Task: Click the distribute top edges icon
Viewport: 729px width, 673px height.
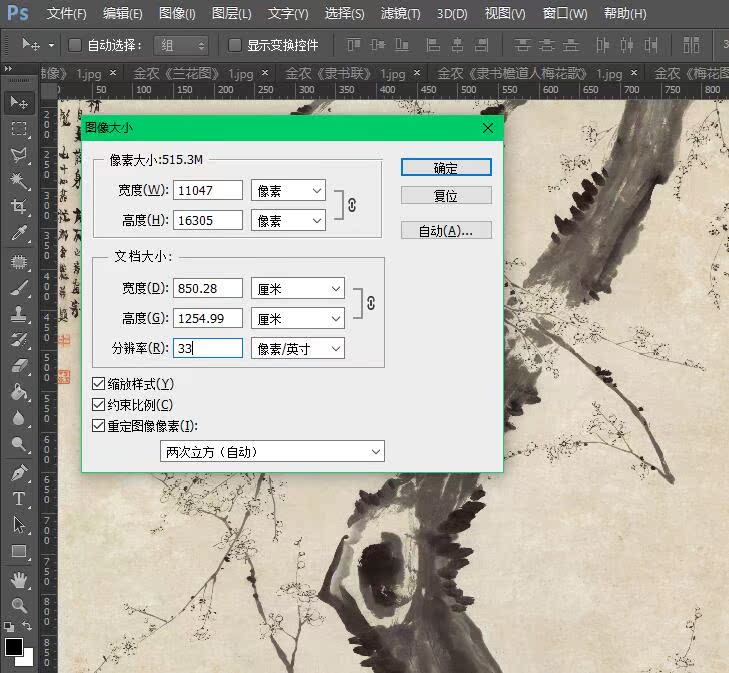Action: (522, 45)
